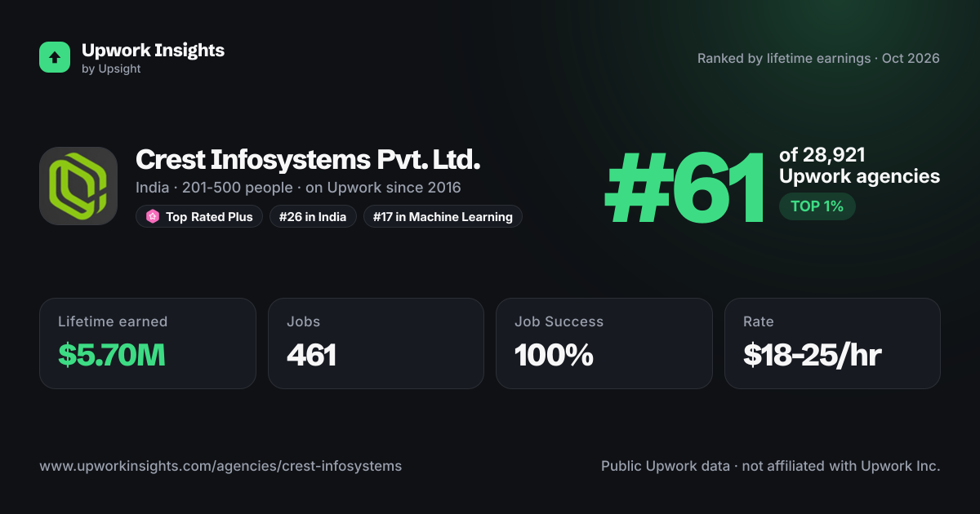980x514 pixels.
Task: Click the green Upwork Insights arrow logo
Action: (x=55, y=57)
